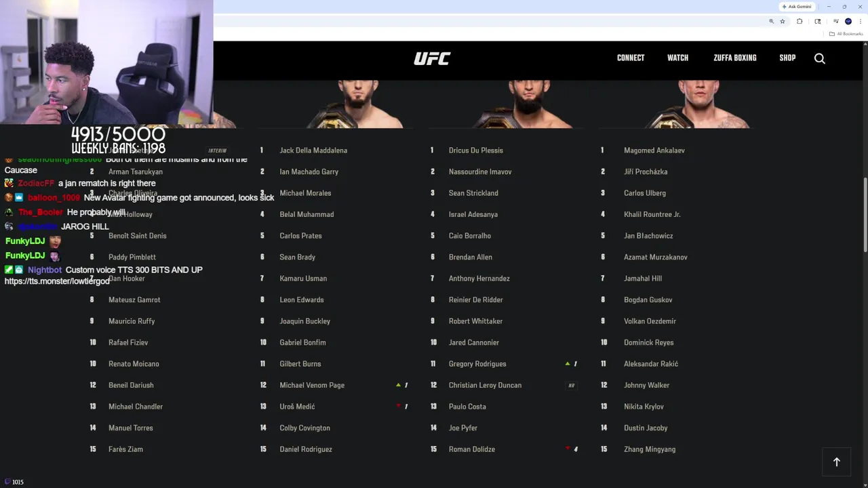Click the back-to-top arrow button
Viewport: 868px width, 488px height.
(837, 462)
